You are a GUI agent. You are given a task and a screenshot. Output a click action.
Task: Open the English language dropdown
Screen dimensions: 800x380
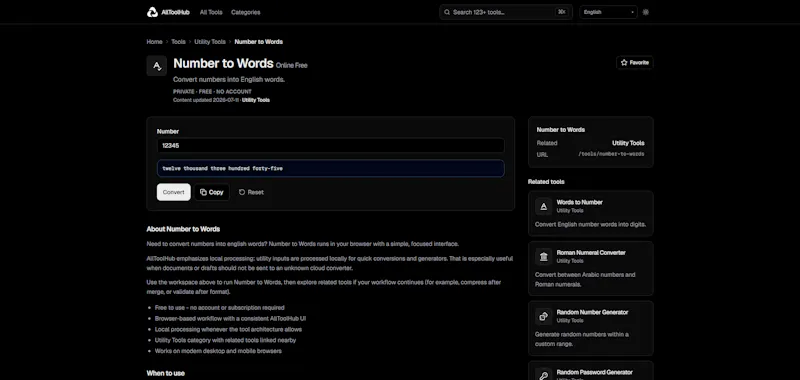point(608,12)
